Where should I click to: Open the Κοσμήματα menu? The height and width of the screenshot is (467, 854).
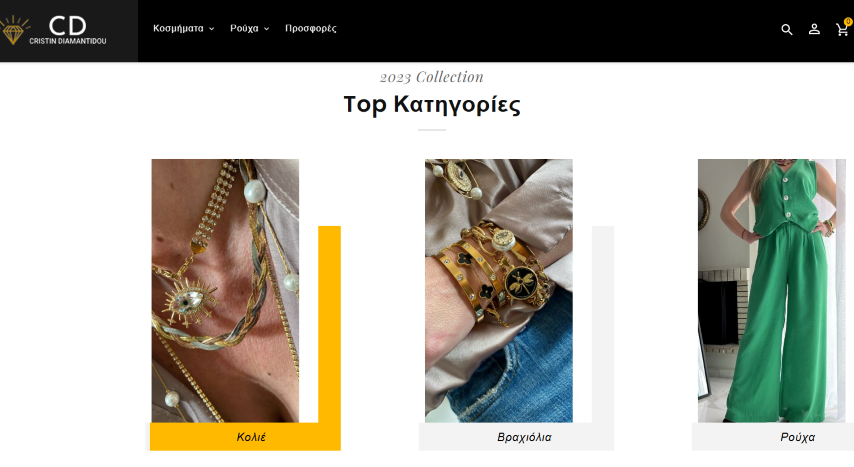[x=178, y=28]
